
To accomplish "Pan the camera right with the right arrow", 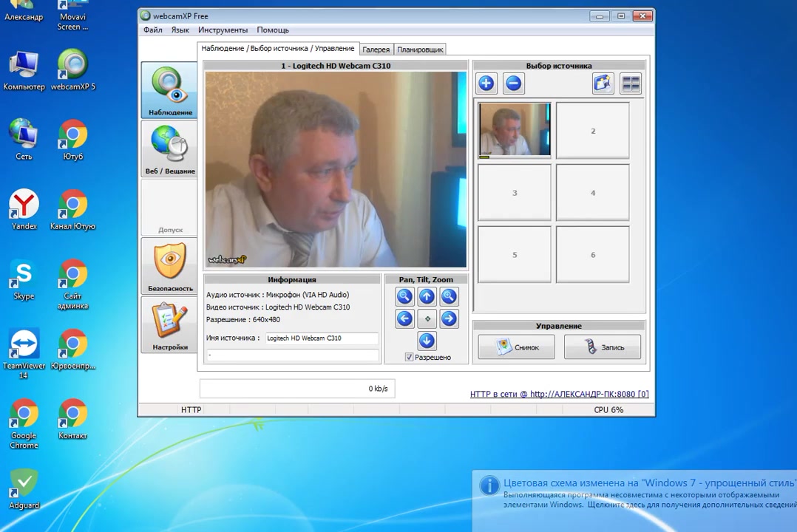I will coord(448,318).
